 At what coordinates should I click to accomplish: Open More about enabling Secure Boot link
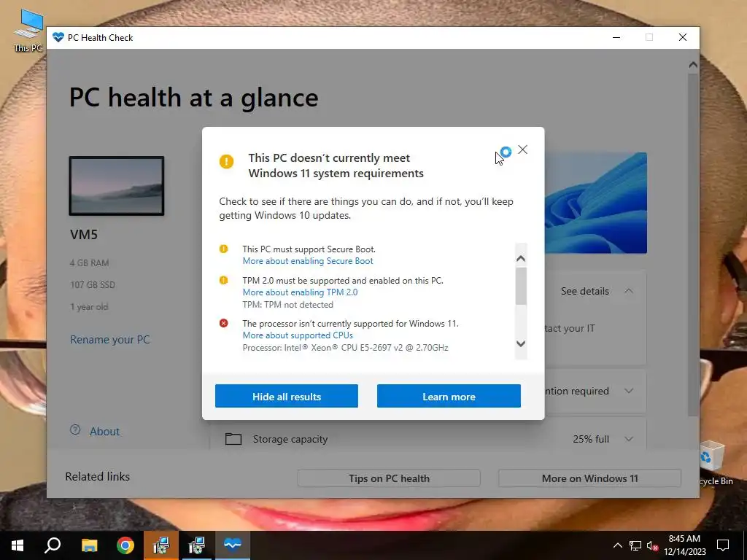click(308, 261)
